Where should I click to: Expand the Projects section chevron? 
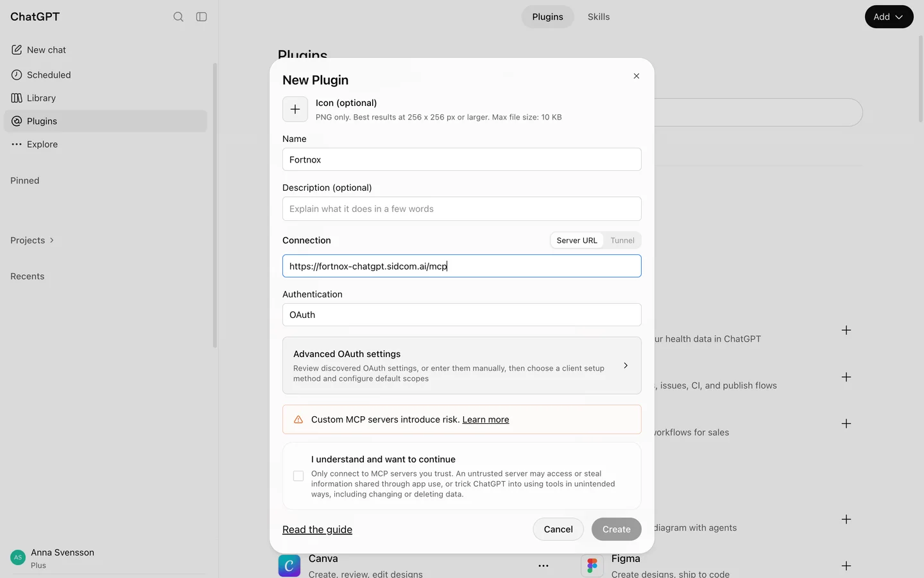[52, 240]
